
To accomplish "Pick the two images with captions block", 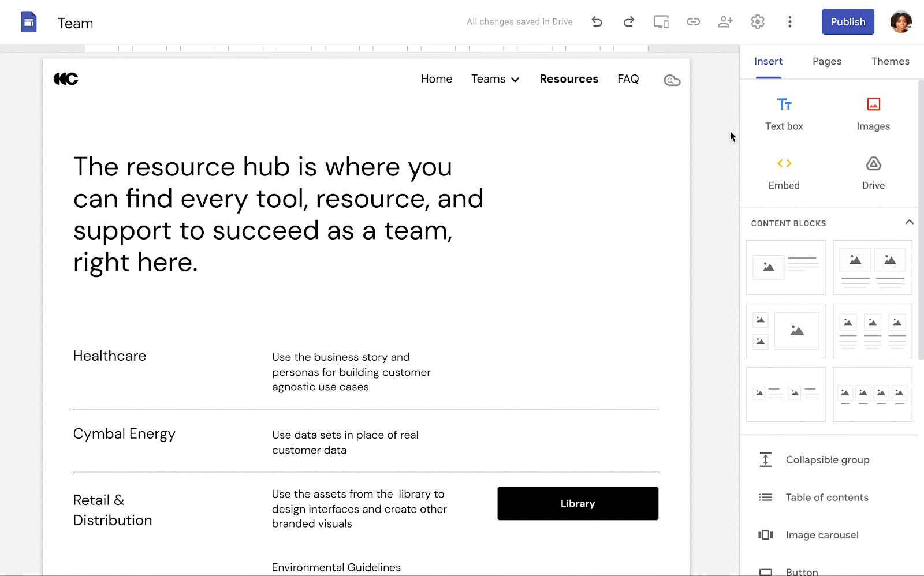I will (x=873, y=267).
